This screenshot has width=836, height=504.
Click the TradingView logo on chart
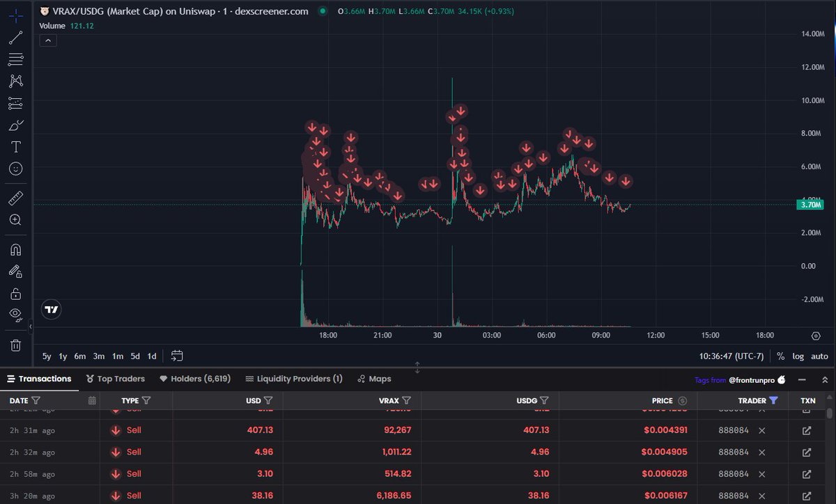[x=51, y=309]
